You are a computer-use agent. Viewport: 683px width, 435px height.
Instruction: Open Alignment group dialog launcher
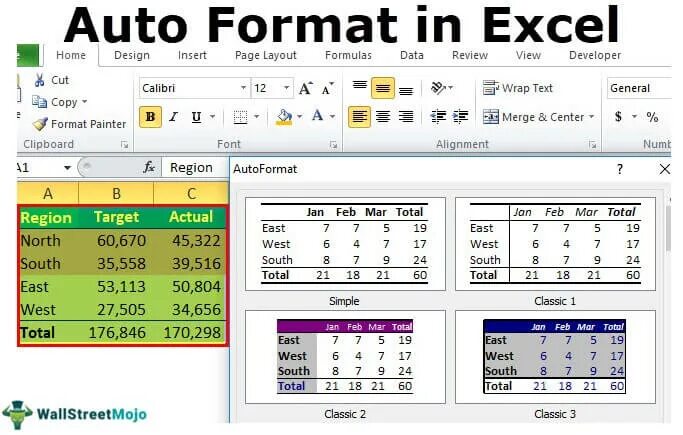pyautogui.click(x=592, y=145)
